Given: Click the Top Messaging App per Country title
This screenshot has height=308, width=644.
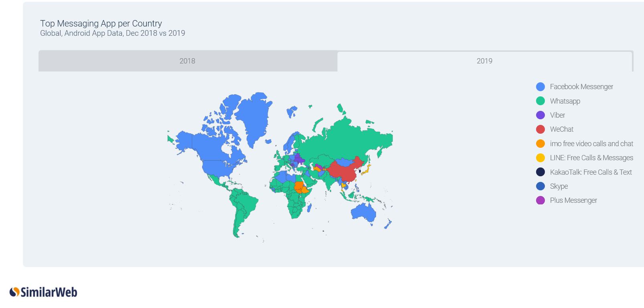Looking at the screenshot, I should click(x=101, y=23).
